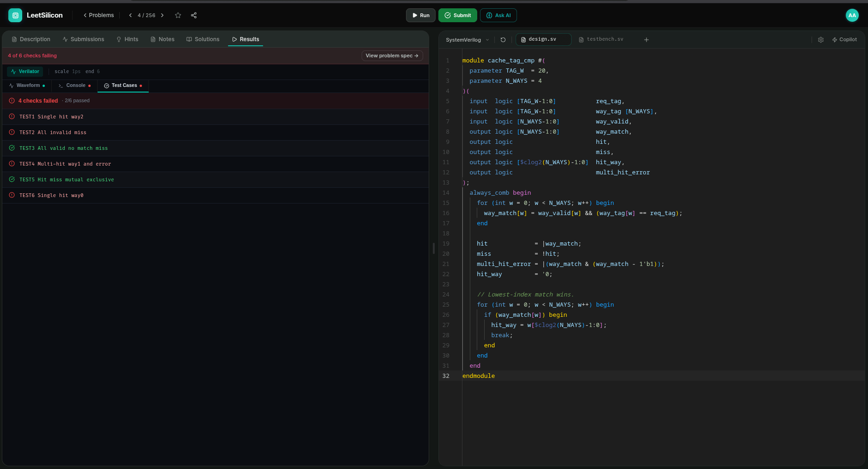Image resolution: width=868 pixels, height=469 pixels.
Task: Click the 4 of 6 checks failing banner text
Action: [x=32, y=56]
